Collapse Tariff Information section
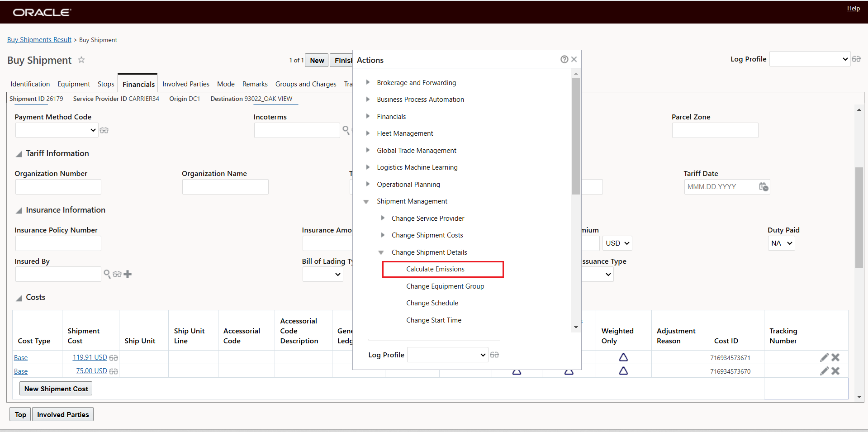This screenshot has height=432, width=868. [x=19, y=154]
